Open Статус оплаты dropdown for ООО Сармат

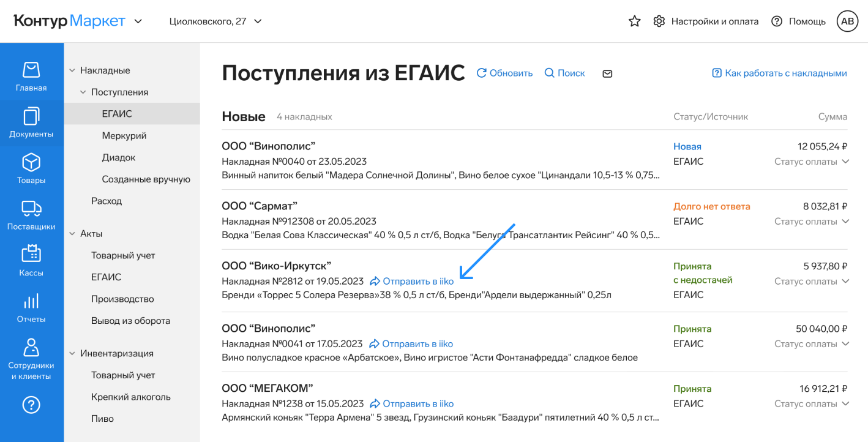[x=812, y=222]
